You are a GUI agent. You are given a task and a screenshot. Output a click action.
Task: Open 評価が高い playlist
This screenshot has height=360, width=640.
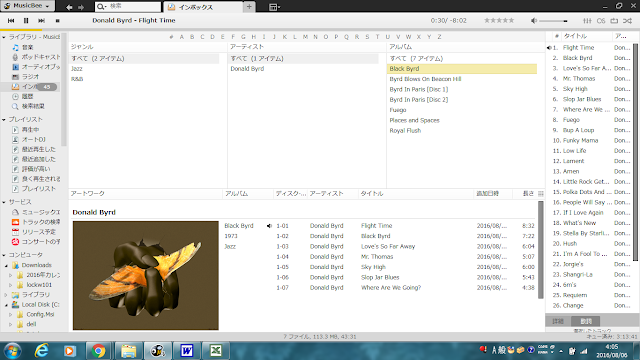click(31, 169)
